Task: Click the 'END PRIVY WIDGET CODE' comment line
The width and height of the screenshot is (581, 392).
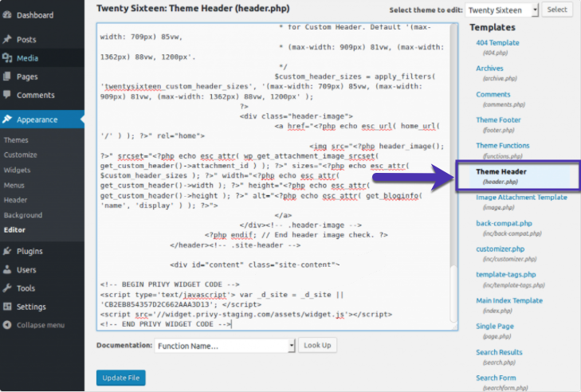Action: click(165, 324)
